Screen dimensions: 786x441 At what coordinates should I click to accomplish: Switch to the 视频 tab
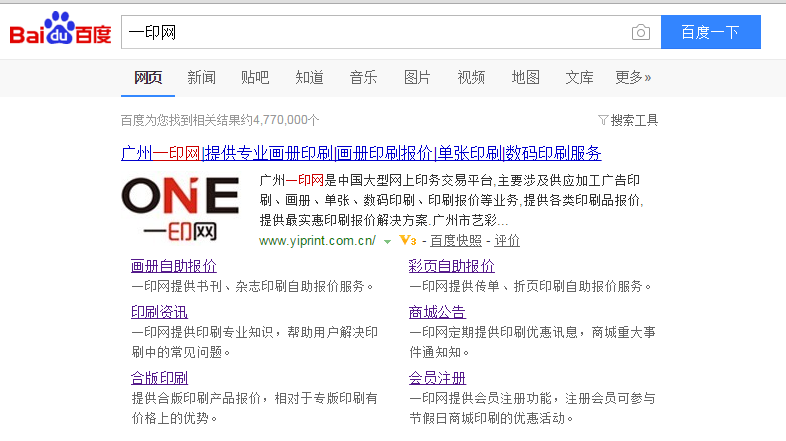pyautogui.click(x=471, y=78)
